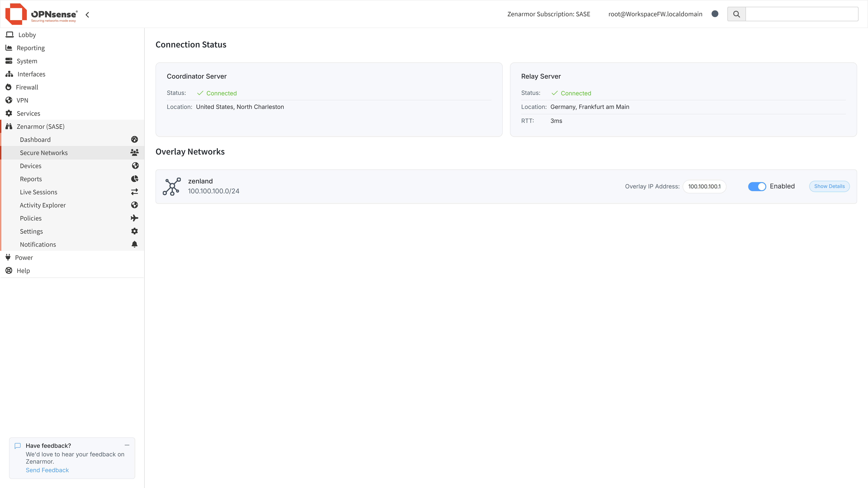Click the Notifications bell icon
This screenshot has height=488, width=868.
pos(134,244)
